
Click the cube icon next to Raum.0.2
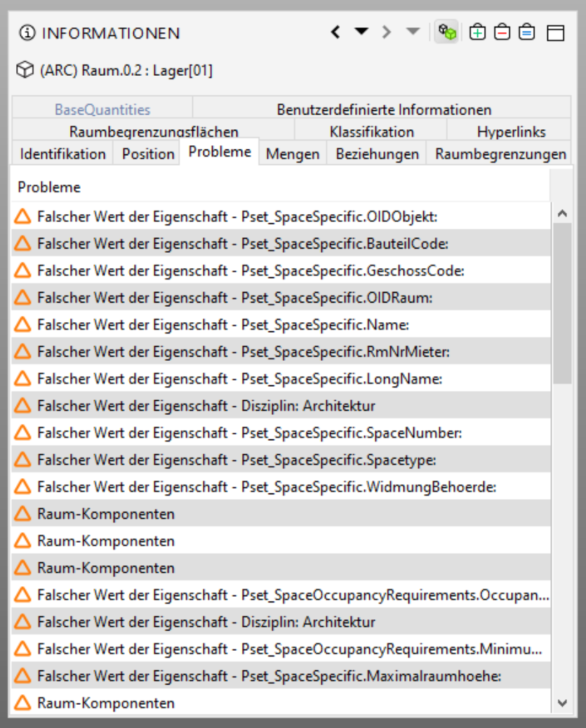[x=25, y=70]
